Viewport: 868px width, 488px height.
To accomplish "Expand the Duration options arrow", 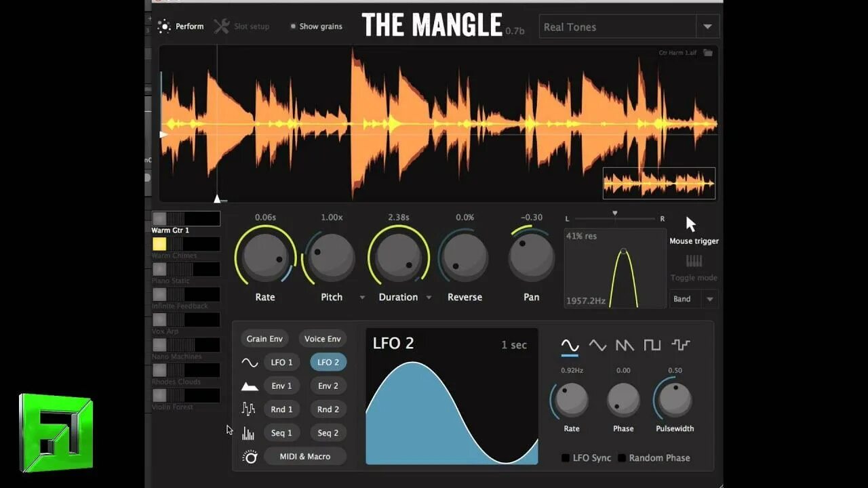I will (429, 298).
